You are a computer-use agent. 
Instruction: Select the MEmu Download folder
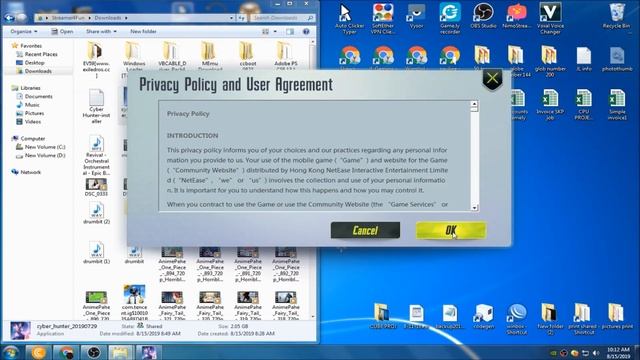coord(209,56)
